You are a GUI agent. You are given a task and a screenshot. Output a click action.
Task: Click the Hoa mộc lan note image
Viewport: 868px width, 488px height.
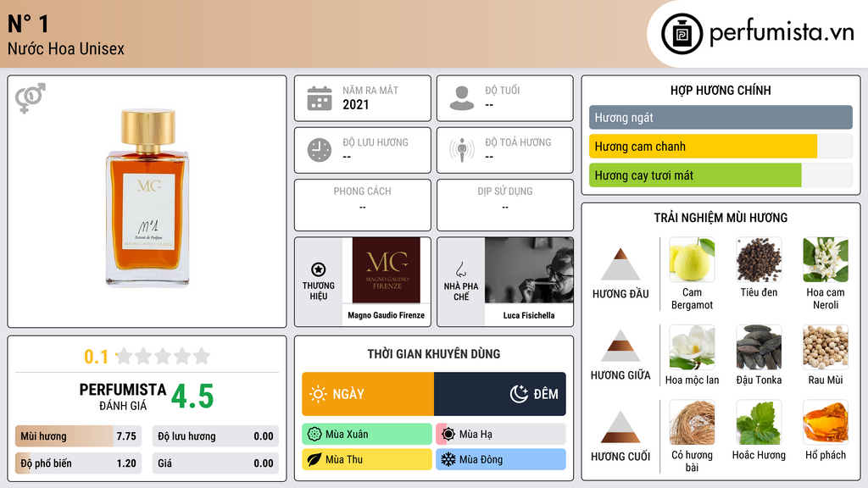[x=692, y=347]
